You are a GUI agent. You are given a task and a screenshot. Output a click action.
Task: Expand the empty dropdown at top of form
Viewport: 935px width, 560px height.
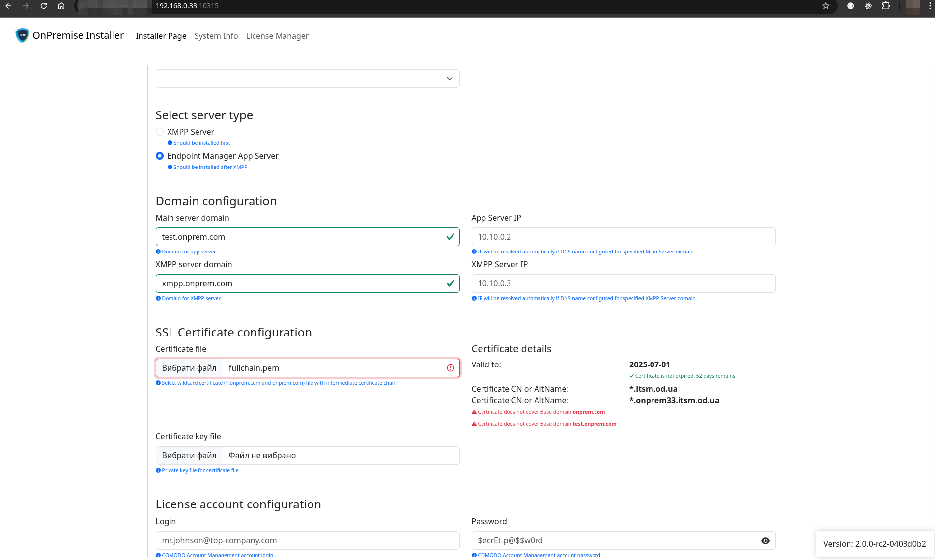(x=307, y=79)
